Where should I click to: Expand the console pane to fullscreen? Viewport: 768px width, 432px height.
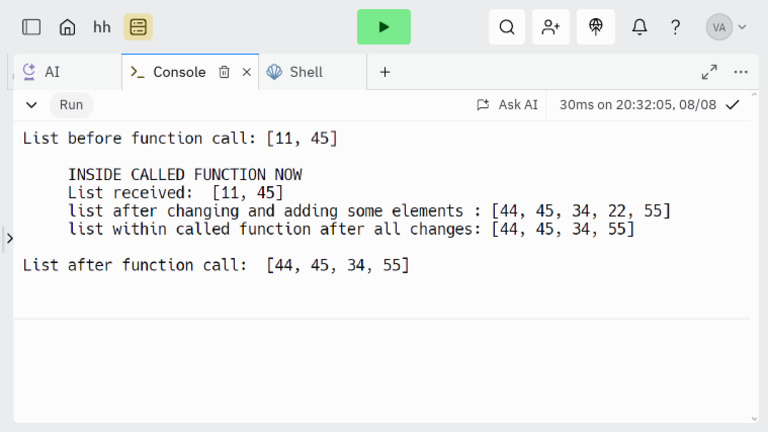tap(709, 72)
